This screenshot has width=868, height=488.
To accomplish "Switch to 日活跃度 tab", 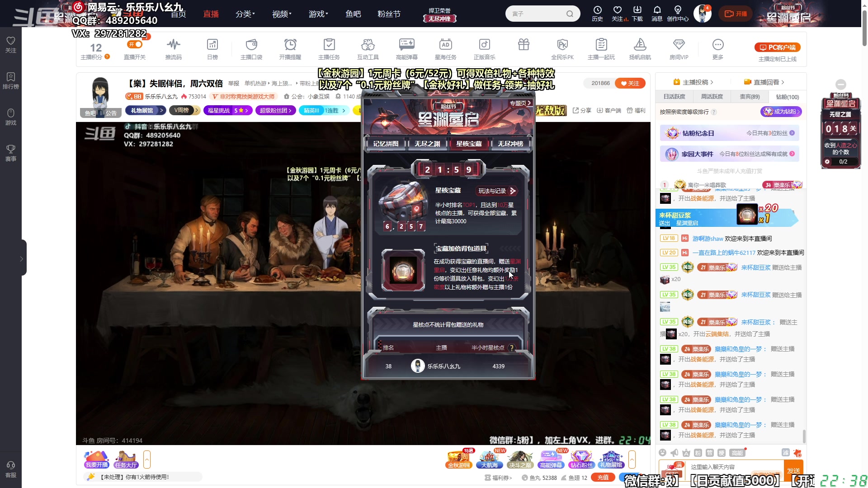I will [674, 97].
